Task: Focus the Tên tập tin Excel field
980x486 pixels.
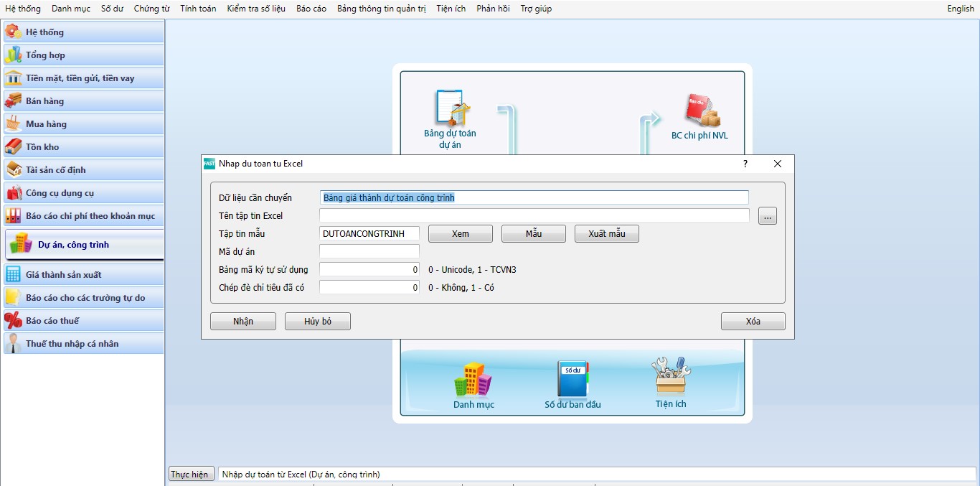Action: pos(534,215)
